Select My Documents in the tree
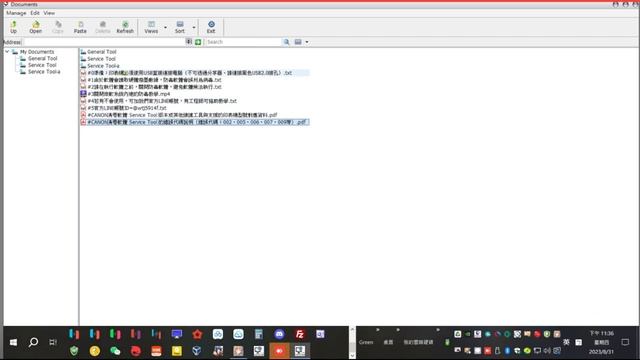 point(37,52)
